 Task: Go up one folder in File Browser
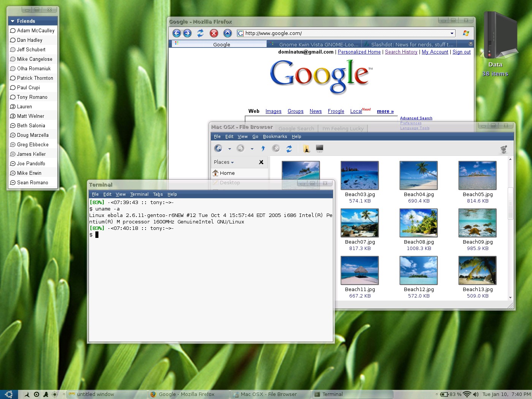pyautogui.click(x=263, y=149)
